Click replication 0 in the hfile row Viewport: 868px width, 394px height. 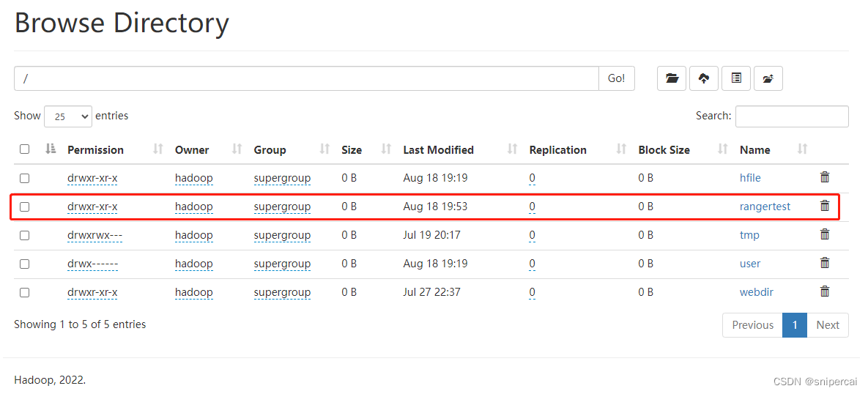(532, 178)
